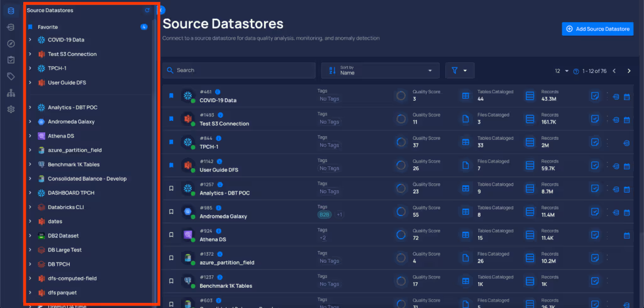This screenshot has width=644, height=308.
Task: Open the Checks clipboard icon in rail
Action: 11,60
